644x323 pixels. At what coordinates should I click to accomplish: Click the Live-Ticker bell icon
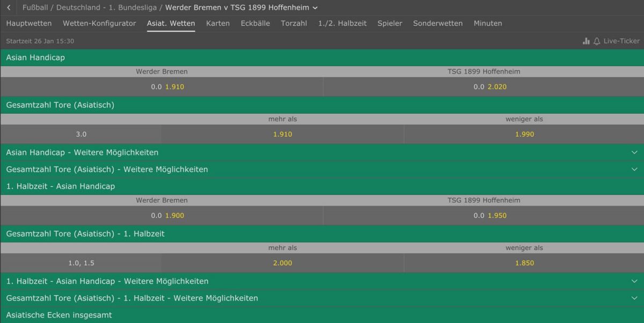pyautogui.click(x=597, y=41)
